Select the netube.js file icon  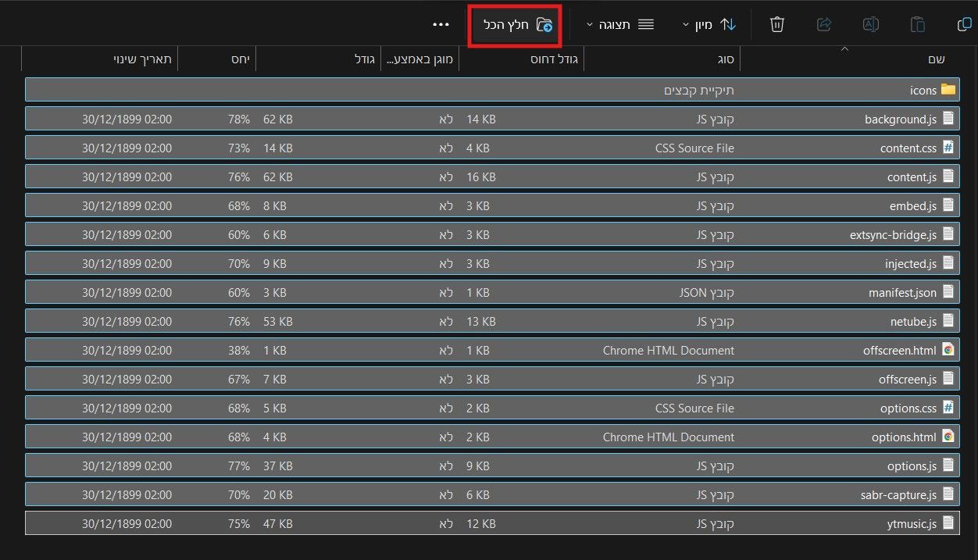[x=948, y=321]
